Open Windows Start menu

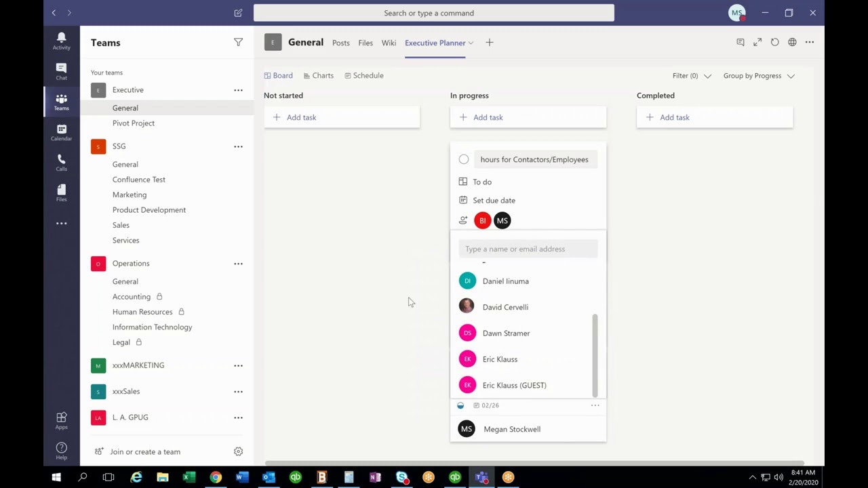(56, 477)
